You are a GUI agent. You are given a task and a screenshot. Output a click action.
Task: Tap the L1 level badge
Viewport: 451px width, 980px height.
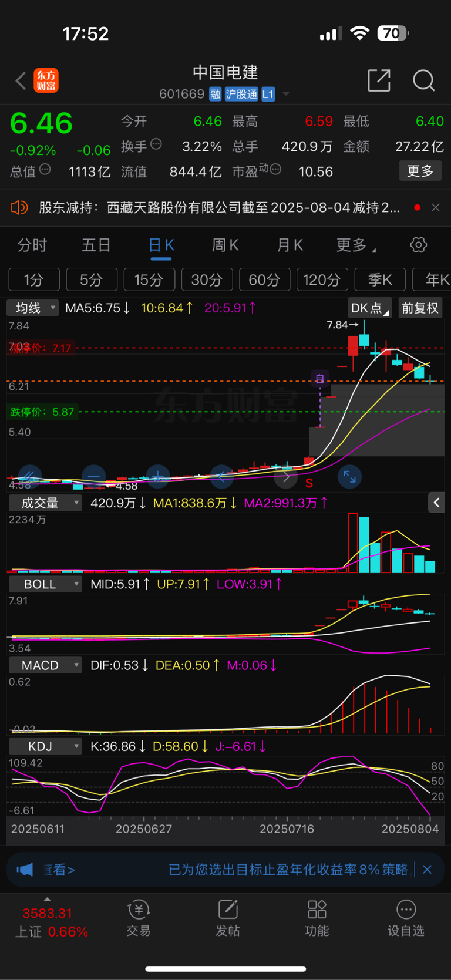click(x=268, y=94)
